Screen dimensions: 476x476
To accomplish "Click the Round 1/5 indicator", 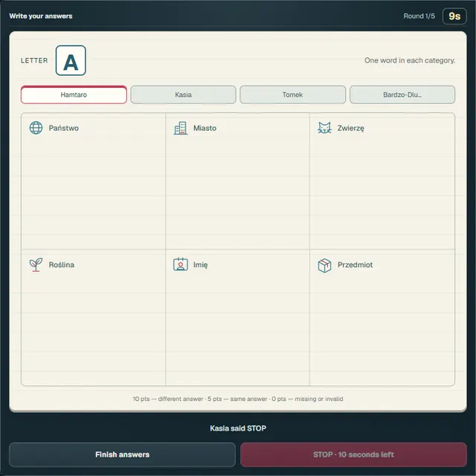I will click(419, 16).
